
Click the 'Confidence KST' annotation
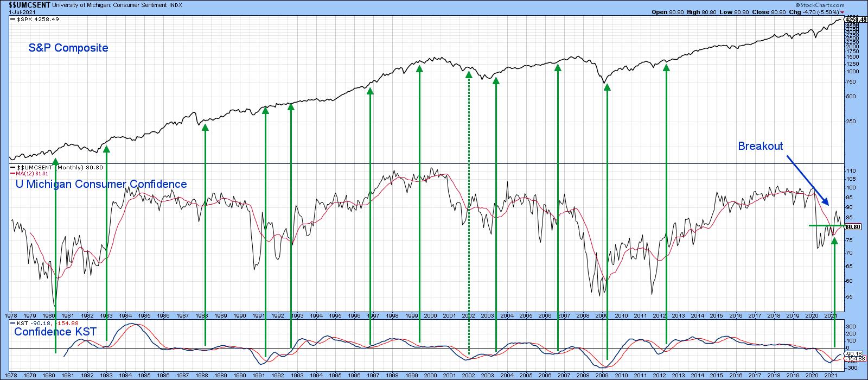[55, 331]
